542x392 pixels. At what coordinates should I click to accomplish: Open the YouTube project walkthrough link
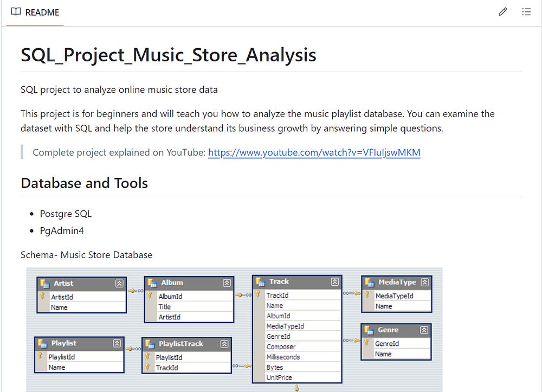pos(314,152)
